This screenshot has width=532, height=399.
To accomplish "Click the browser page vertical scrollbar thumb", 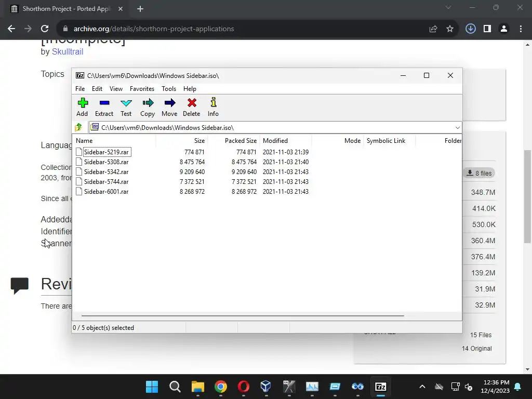I will point(527,196).
